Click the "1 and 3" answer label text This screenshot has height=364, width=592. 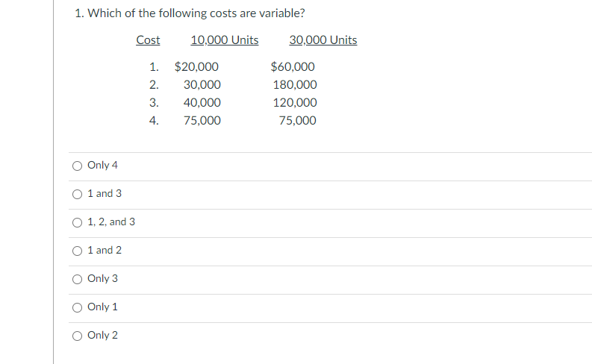click(105, 193)
